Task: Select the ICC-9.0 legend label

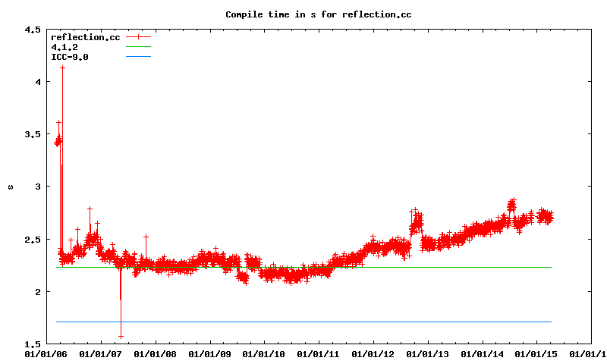Action: (x=69, y=57)
